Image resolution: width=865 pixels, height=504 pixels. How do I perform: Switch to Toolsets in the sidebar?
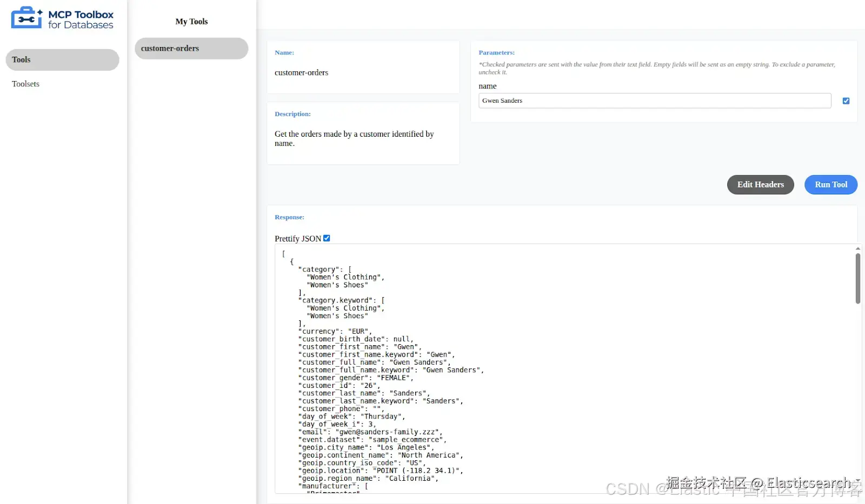pos(25,84)
